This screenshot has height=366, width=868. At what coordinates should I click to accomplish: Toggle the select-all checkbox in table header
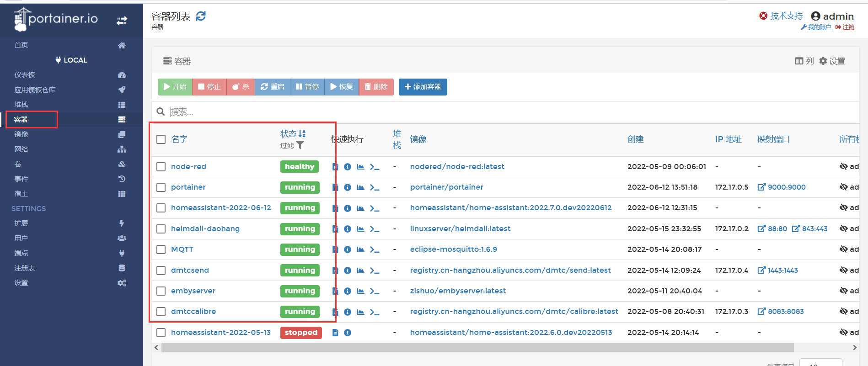point(161,139)
